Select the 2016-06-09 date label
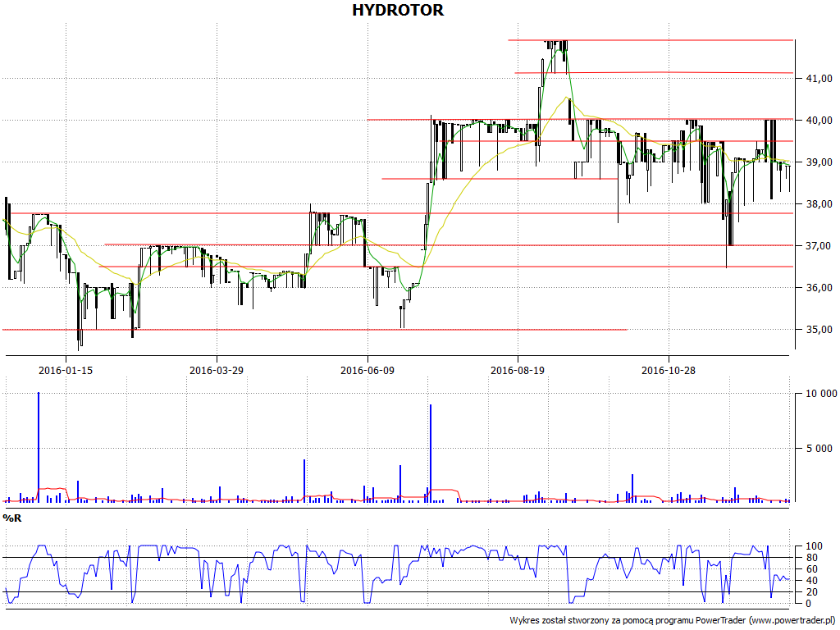The height and width of the screenshot is (630, 840). [367, 370]
